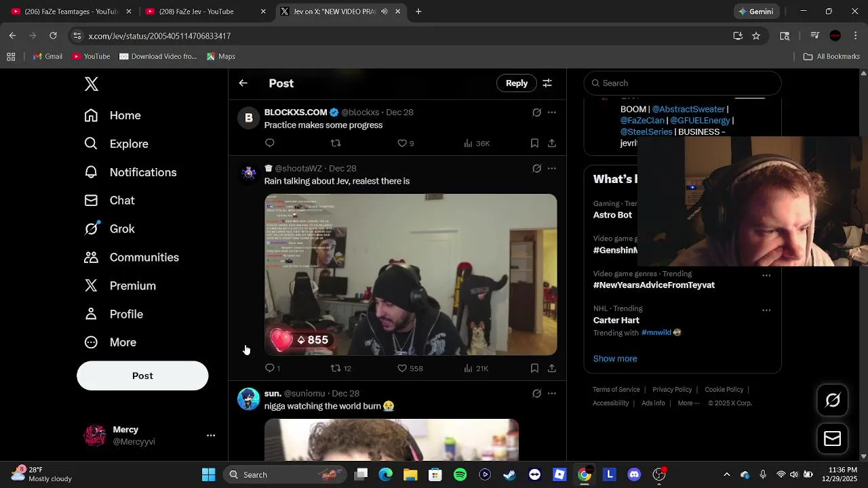Like the BLOCKXS.COM post with 9 likes
Viewport: 868px width, 488px height.
(x=406, y=143)
